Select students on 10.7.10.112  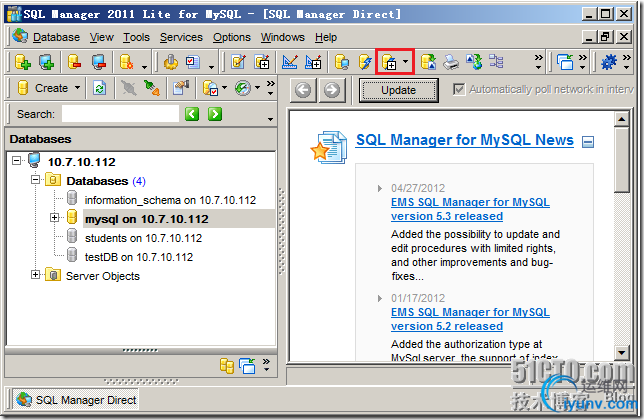(x=143, y=238)
